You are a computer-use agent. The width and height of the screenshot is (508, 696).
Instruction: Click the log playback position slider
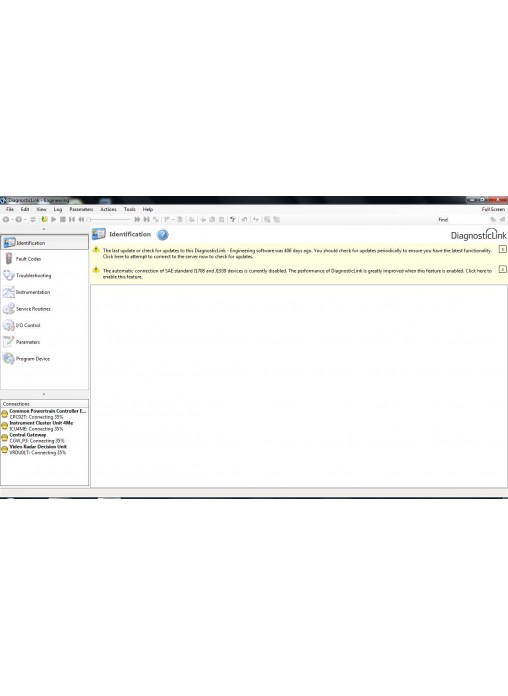pos(109,219)
